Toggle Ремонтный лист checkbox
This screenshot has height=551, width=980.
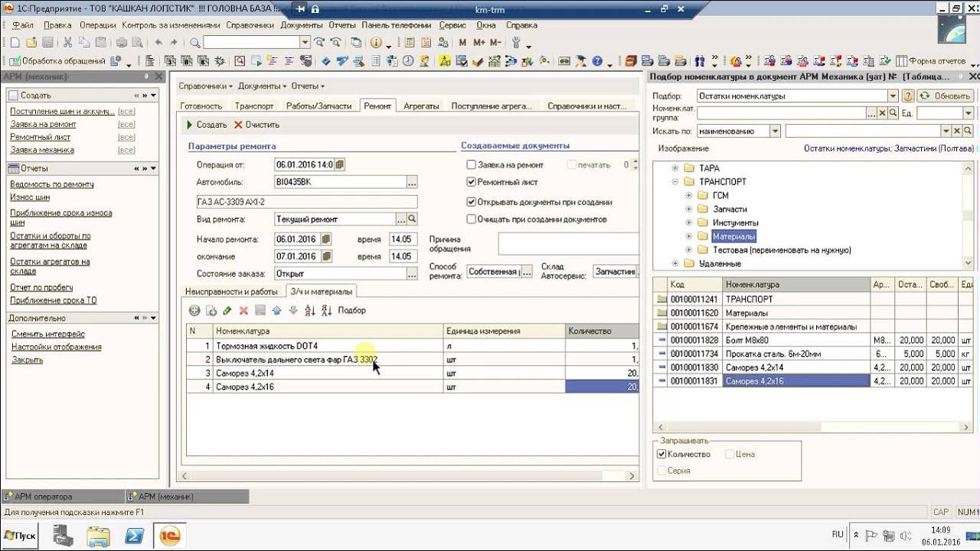pyautogui.click(x=472, y=182)
